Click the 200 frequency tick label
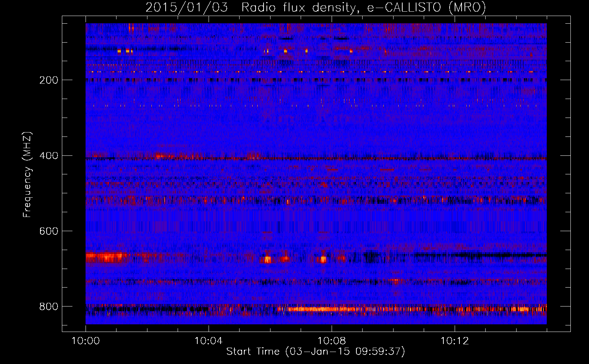589x364 pixels. [49, 80]
